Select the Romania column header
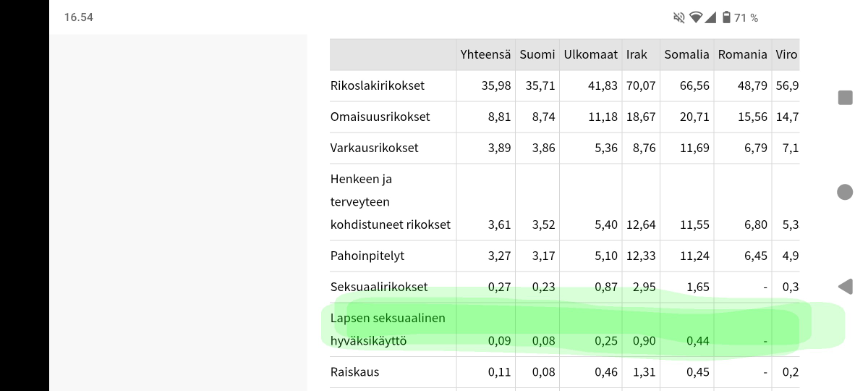The height and width of the screenshot is (391, 868). point(742,54)
